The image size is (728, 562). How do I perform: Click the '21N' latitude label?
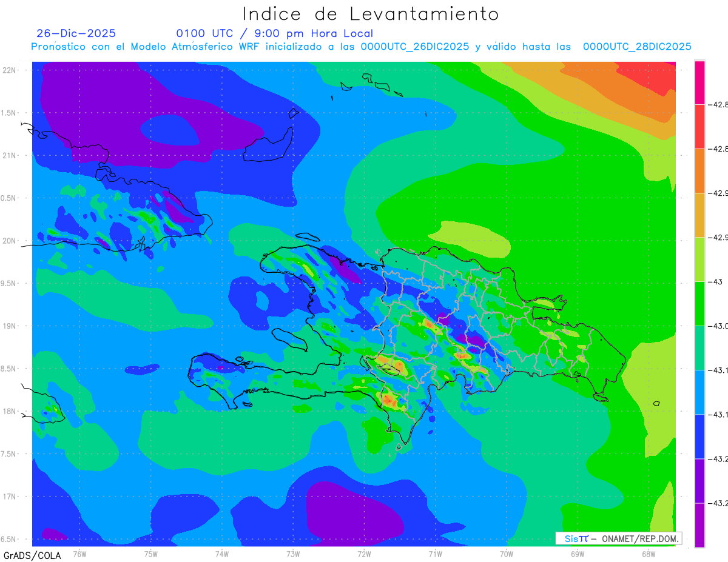pos(9,155)
